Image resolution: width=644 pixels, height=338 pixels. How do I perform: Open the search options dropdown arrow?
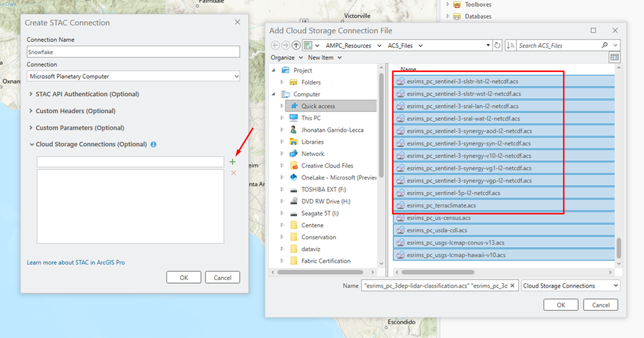[615, 46]
